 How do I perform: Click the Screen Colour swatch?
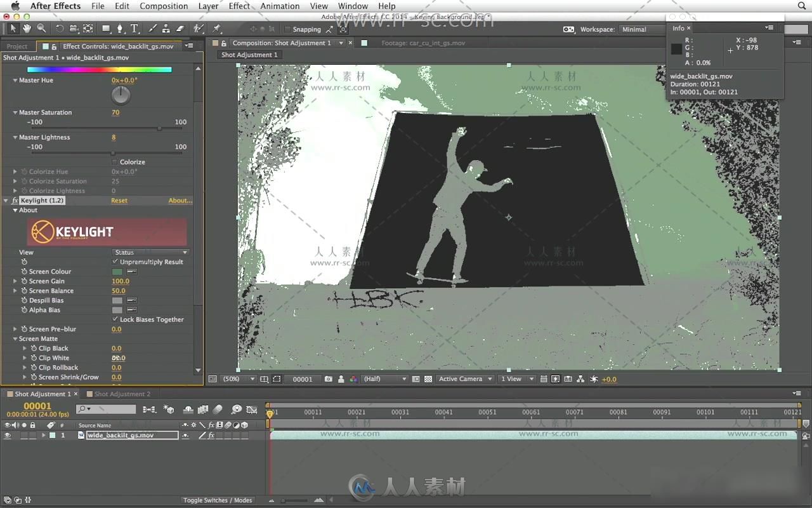tap(117, 272)
